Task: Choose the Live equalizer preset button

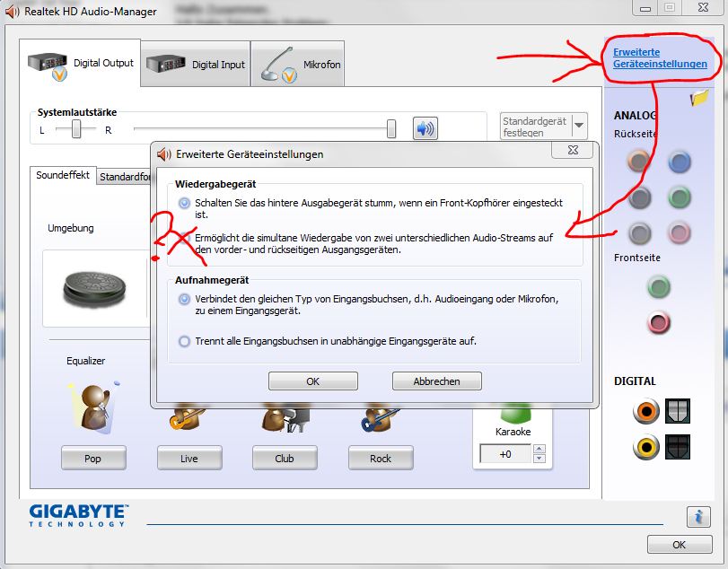Action: [189, 458]
